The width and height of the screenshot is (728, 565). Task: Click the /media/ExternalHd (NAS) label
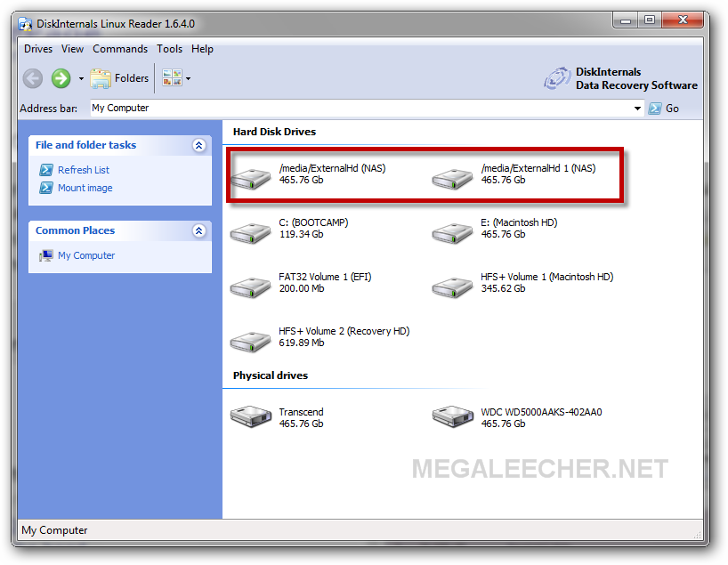[333, 168]
